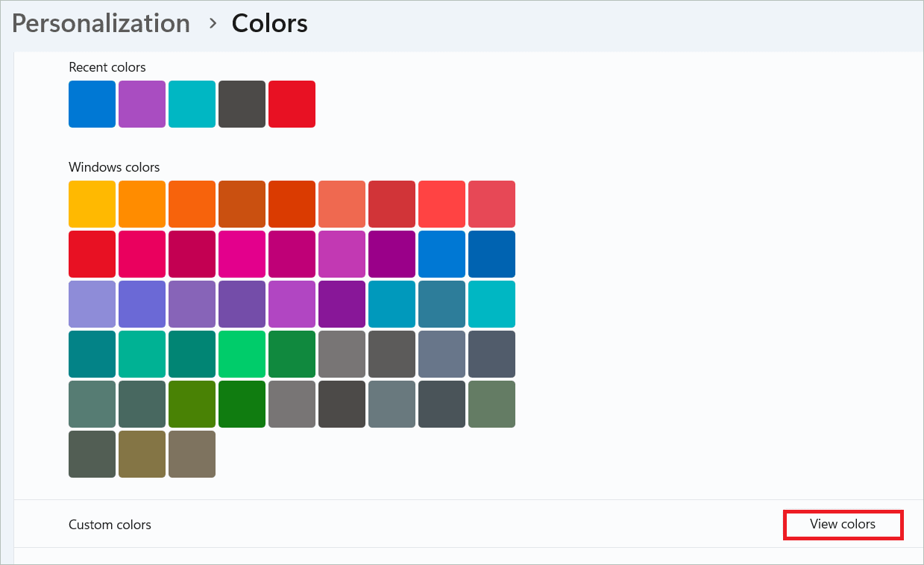This screenshot has height=565, width=924.
Task: Click the View colors button
Action: tap(843, 525)
